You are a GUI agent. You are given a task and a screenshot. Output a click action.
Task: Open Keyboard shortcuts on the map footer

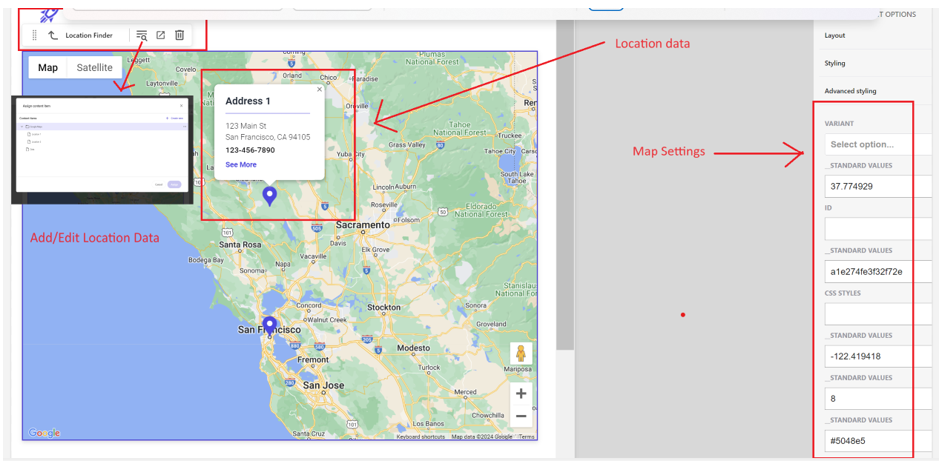point(421,437)
